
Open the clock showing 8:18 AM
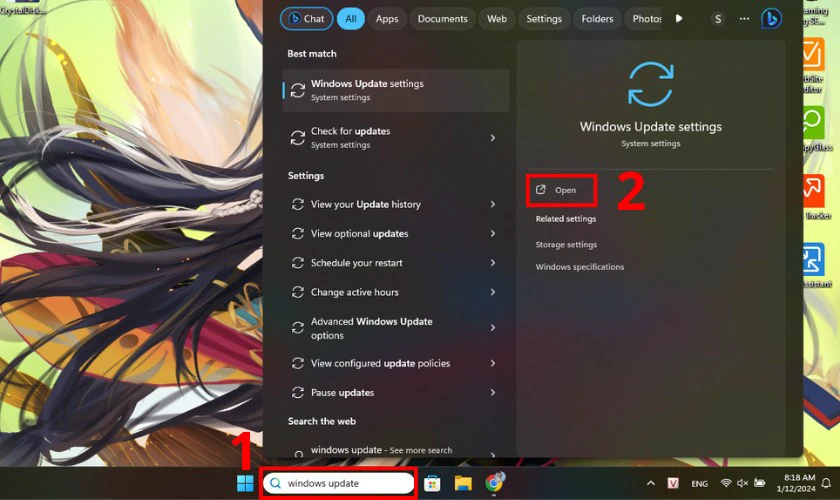[796, 483]
